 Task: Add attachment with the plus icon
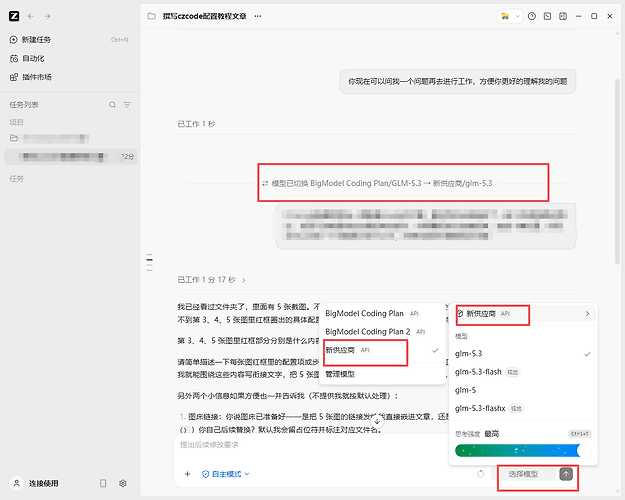coord(187,474)
